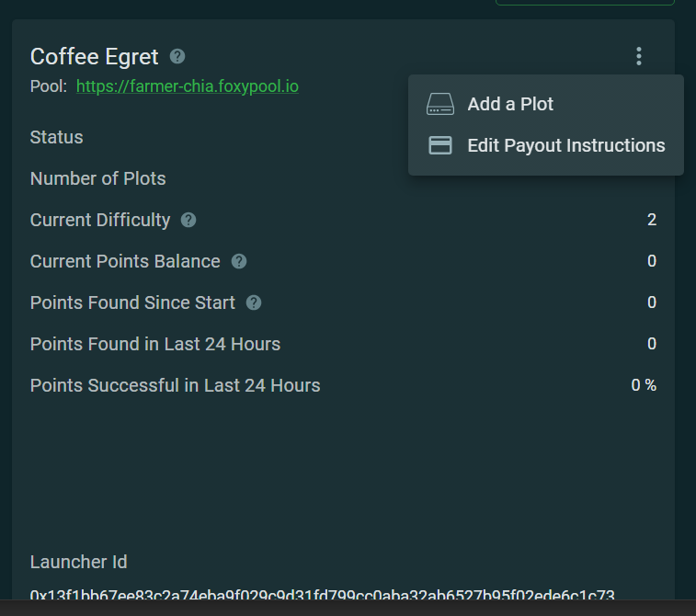This screenshot has height=616, width=696.
Task: Click the Launcher Id heading
Action: (x=79, y=562)
